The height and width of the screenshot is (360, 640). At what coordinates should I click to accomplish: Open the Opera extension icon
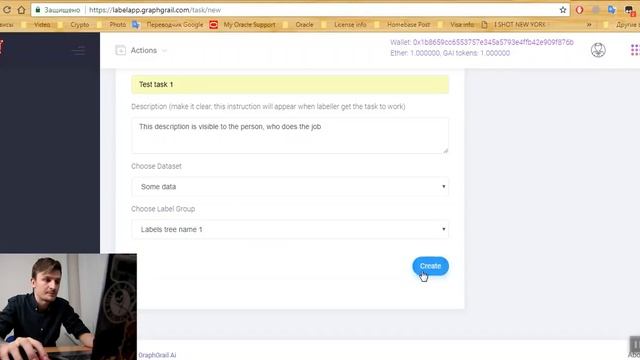click(579, 10)
